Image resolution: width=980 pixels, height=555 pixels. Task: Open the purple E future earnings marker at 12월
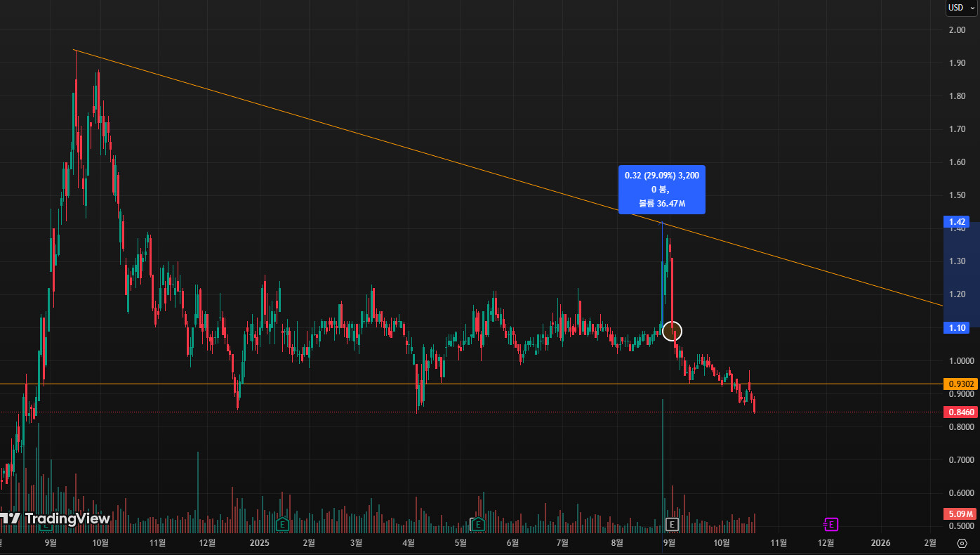(x=831, y=524)
